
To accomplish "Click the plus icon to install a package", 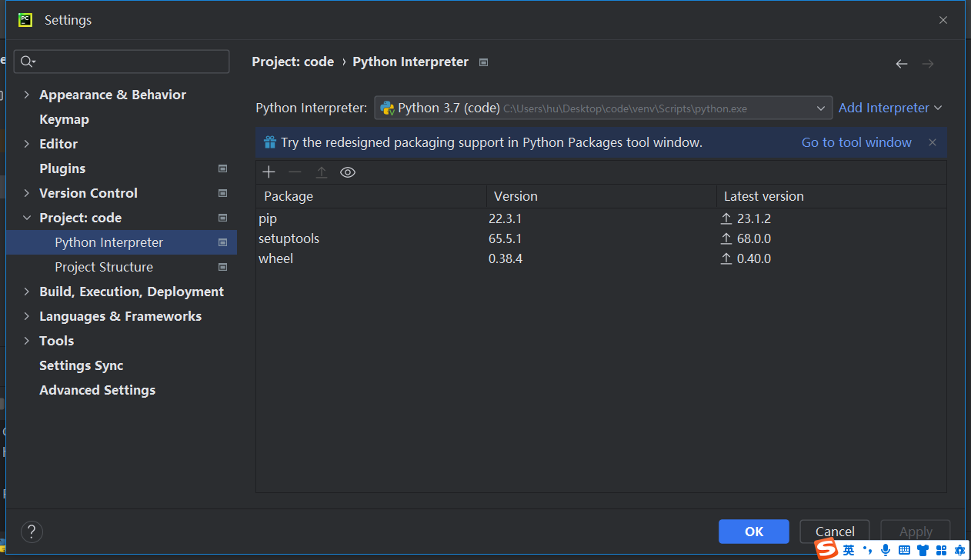I will pos(269,172).
